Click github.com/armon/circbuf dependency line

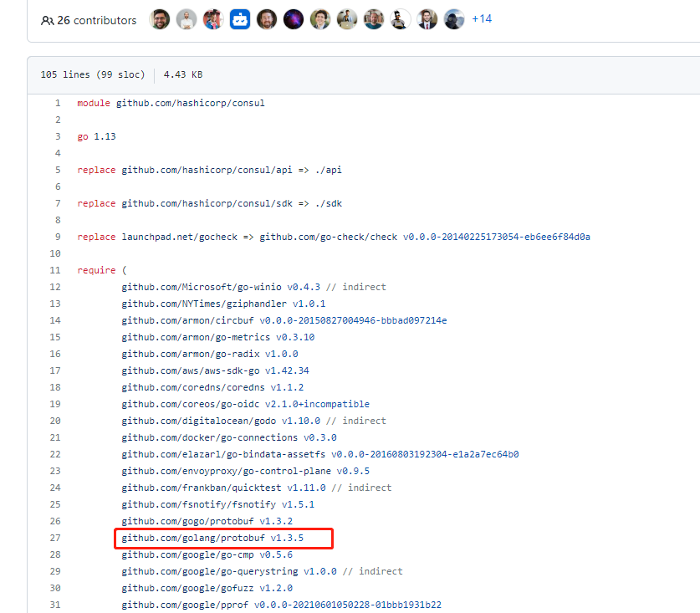click(284, 320)
